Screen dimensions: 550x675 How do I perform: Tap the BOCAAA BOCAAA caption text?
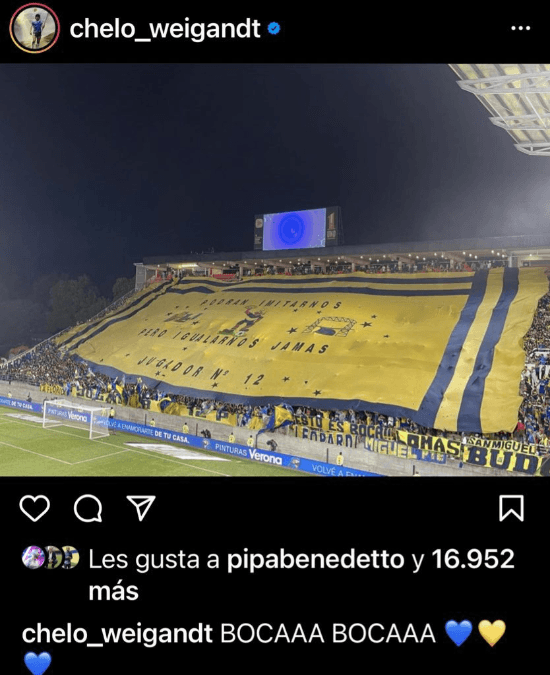point(328,633)
